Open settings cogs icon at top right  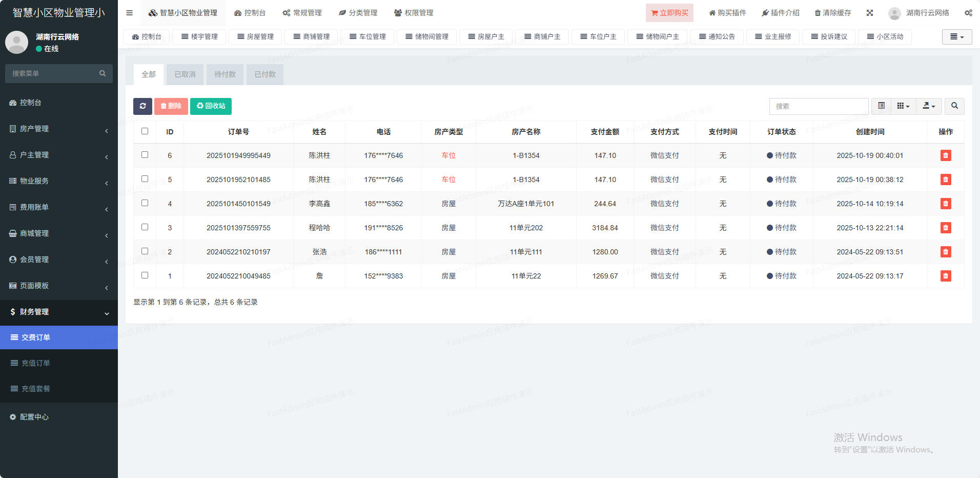(968, 13)
